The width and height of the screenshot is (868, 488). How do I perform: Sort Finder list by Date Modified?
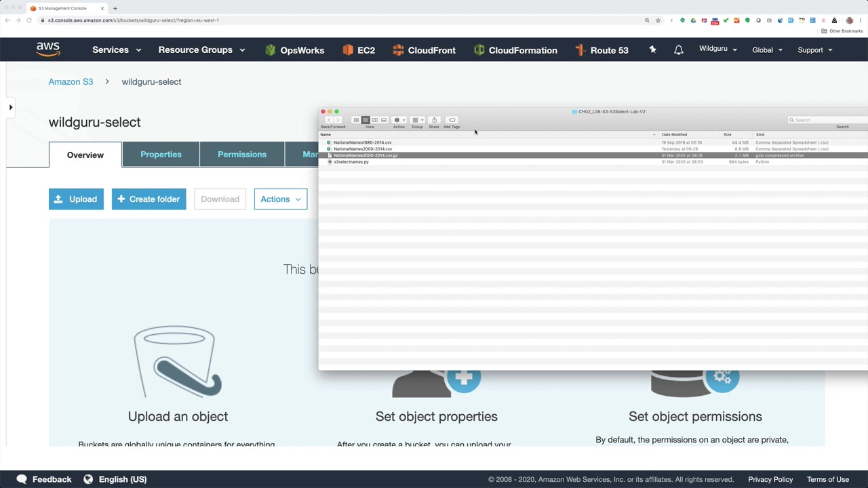coord(690,135)
